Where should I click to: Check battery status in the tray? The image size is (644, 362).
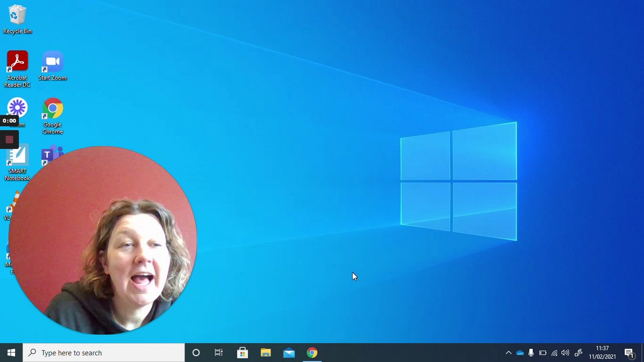tap(542, 352)
